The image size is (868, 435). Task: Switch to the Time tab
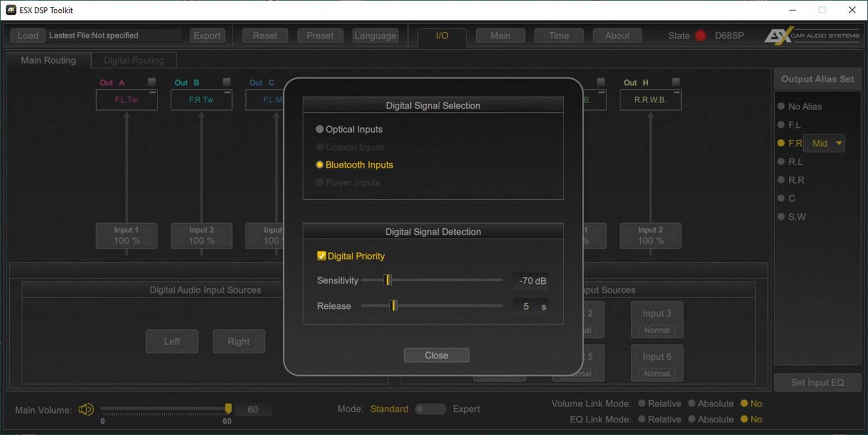coord(559,35)
